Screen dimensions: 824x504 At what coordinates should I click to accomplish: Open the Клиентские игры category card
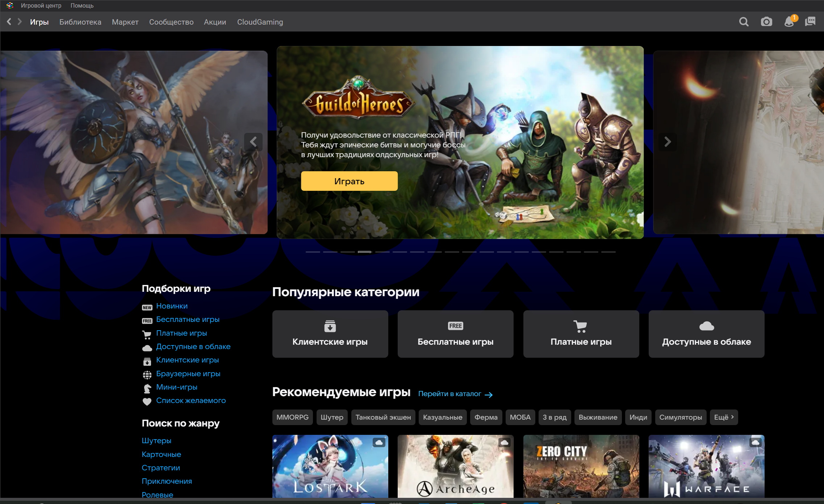pos(330,334)
